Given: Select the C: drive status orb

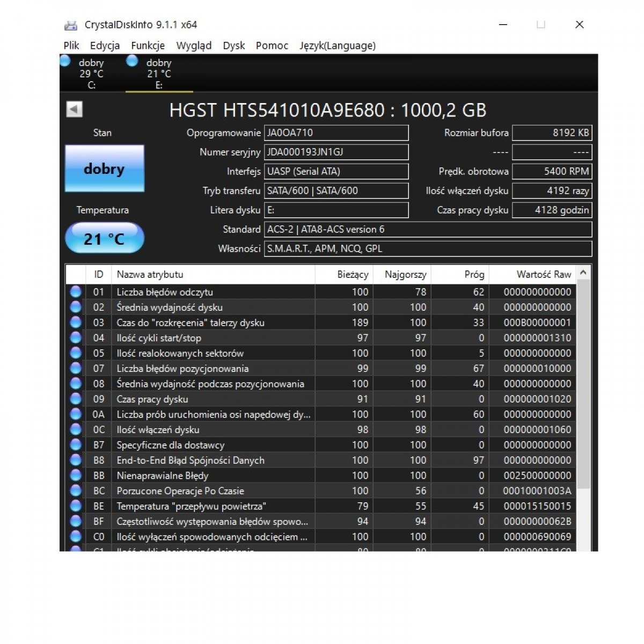Looking at the screenshot, I should [65, 61].
